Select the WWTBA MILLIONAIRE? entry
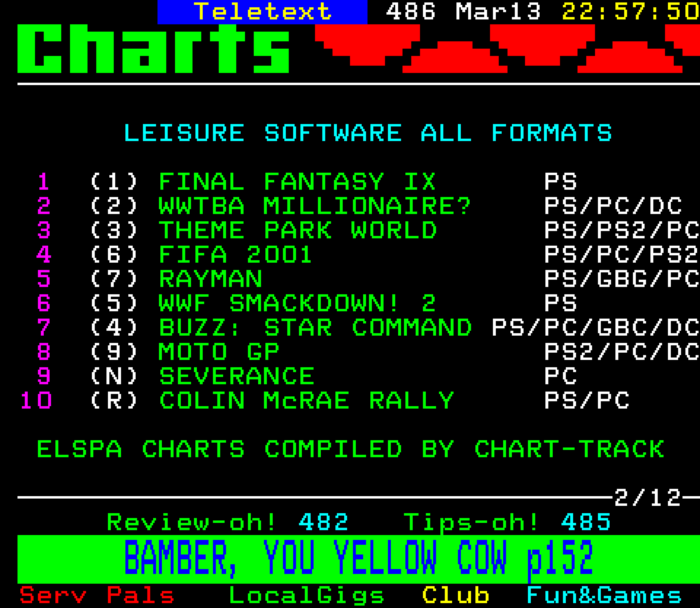The height and width of the screenshot is (608, 700). (315, 206)
